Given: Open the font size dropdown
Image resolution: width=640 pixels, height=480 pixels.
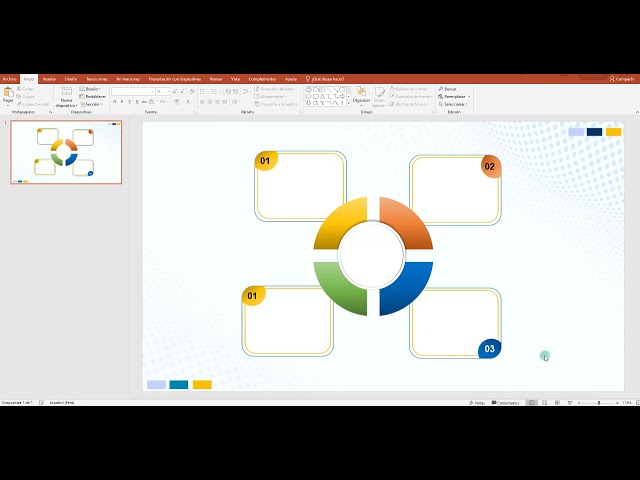Looking at the screenshot, I should point(169,91).
